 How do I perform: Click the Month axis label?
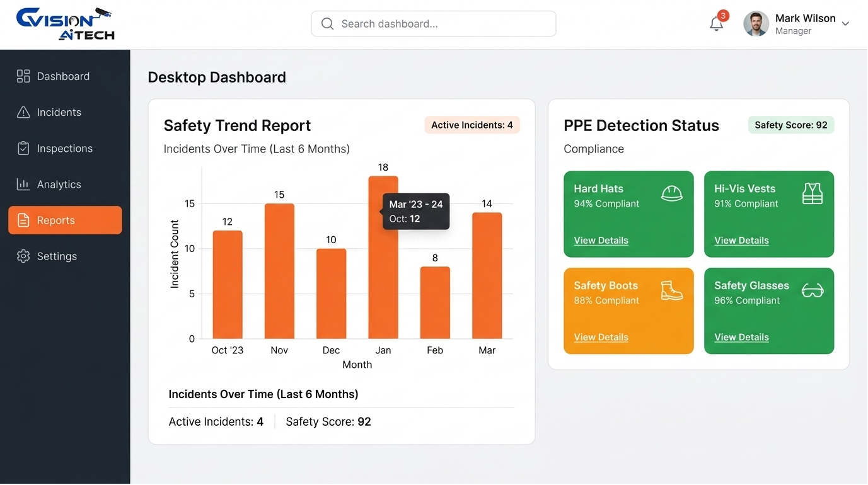tap(357, 365)
